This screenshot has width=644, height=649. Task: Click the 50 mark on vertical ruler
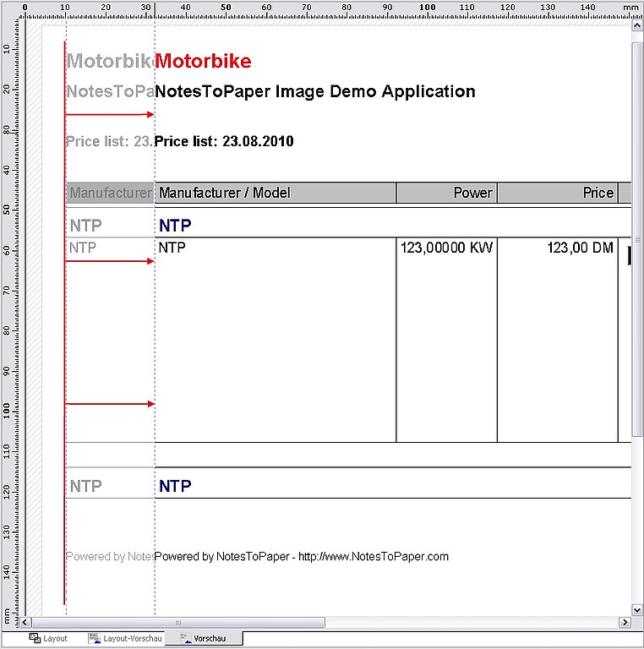(x=7, y=210)
